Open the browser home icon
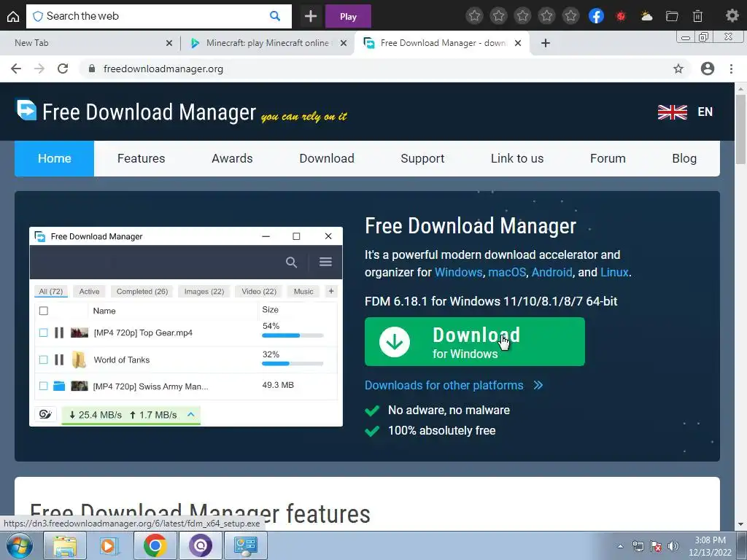747x560 pixels. [x=13, y=16]
